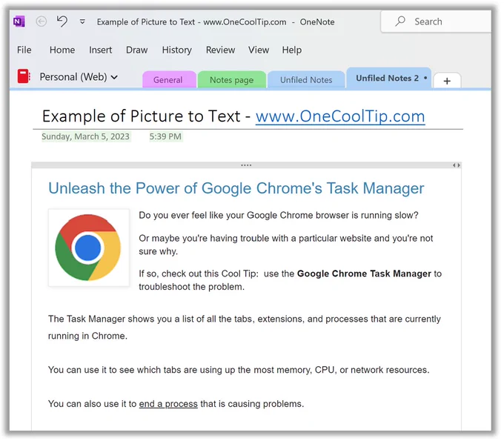Image resolution: width=504 pixels, height=441 pixels.
Task: Click the text 'running in Chrome.'
Action: (x=87, y=336)
